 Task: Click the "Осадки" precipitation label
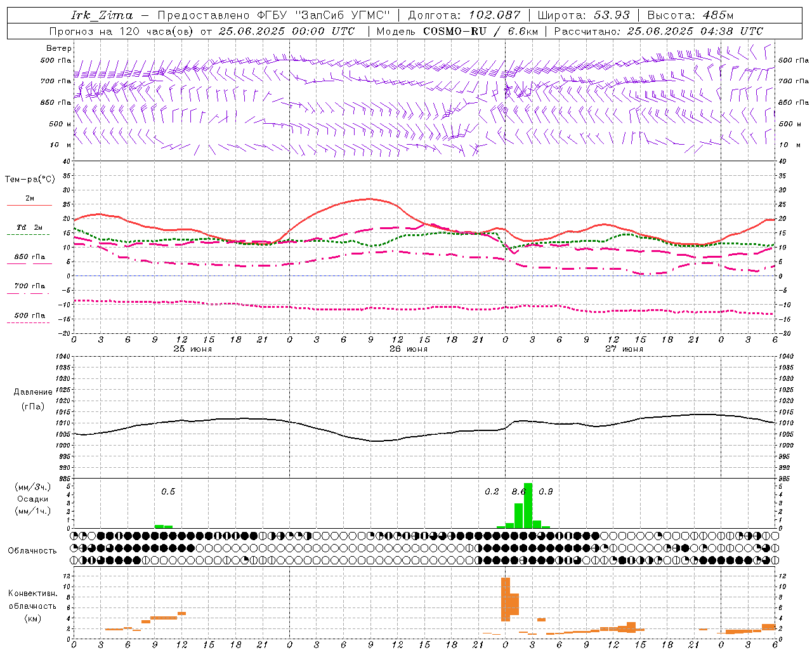[33, 499]
